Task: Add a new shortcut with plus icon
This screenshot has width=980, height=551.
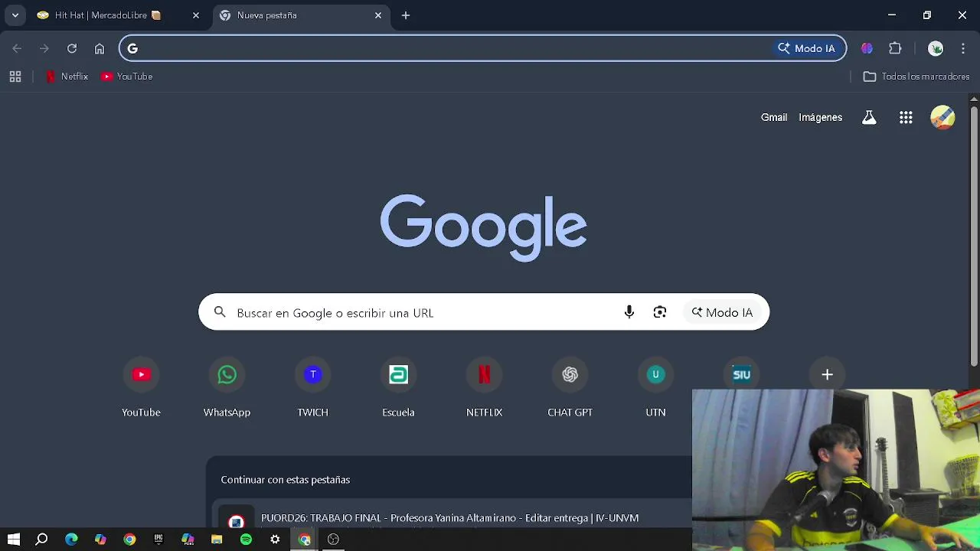Action: [827, 374]
